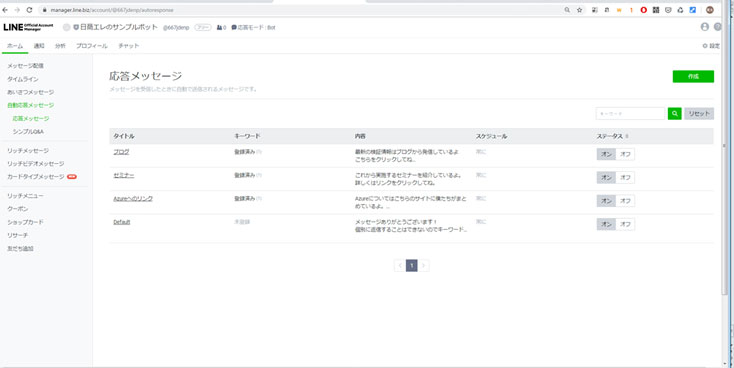The image size is (734, 368).
Task: Turn ブログ response オフ
Action: [x=625, y=154]
